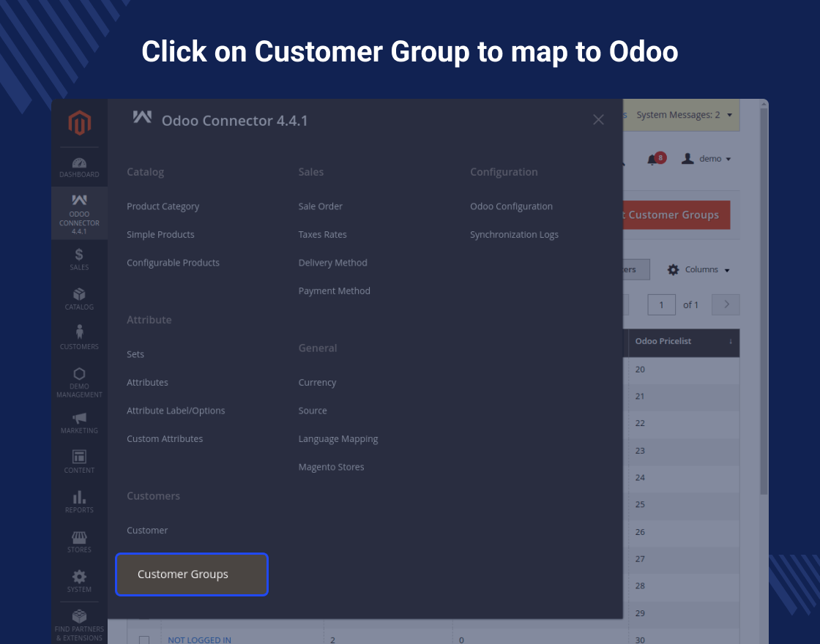The width and height of the screenshot is (820, 644).
Task: Open Find Partners & Extensions
Action: [80, 626]
